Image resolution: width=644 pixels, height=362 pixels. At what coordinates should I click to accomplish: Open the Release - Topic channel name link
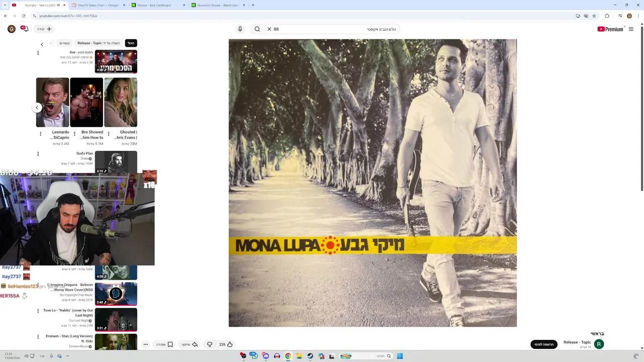point(577,342)
